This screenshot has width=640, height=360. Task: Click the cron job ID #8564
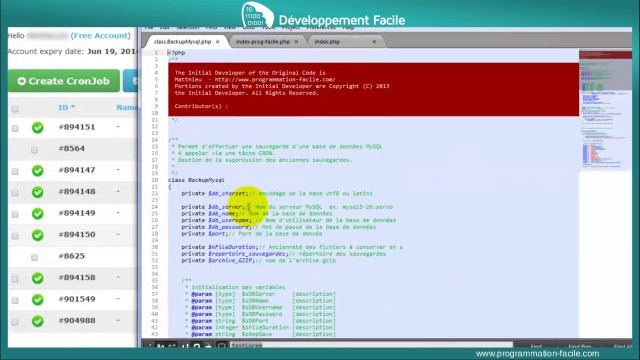[x=71, y=148]
